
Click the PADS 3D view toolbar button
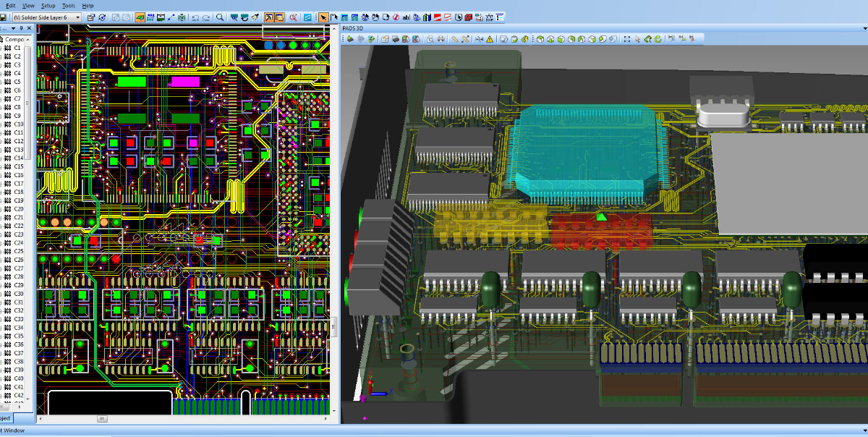[308, 17]
